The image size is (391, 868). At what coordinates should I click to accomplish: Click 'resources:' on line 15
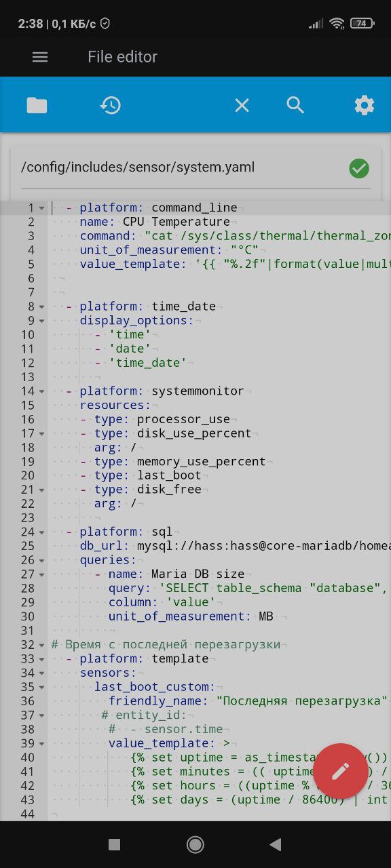coord(115,405)
